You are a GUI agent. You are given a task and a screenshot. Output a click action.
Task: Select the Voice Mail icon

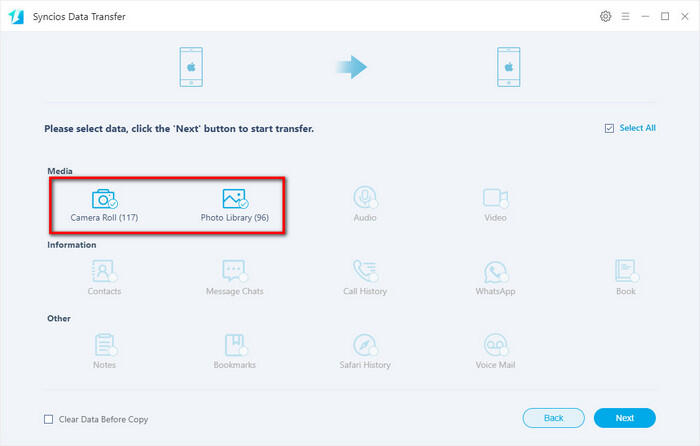495,345
